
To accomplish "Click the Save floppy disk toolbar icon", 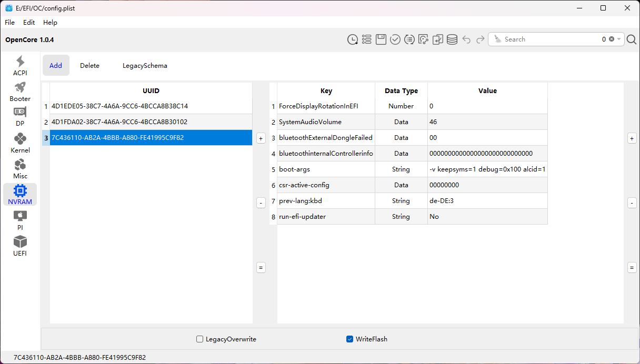I will click(x=381, y=39).
